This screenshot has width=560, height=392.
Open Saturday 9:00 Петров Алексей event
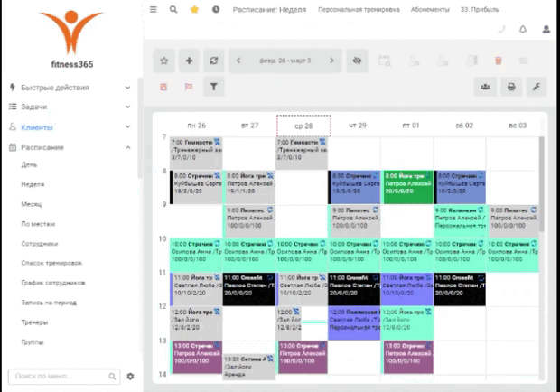[460, 221]
